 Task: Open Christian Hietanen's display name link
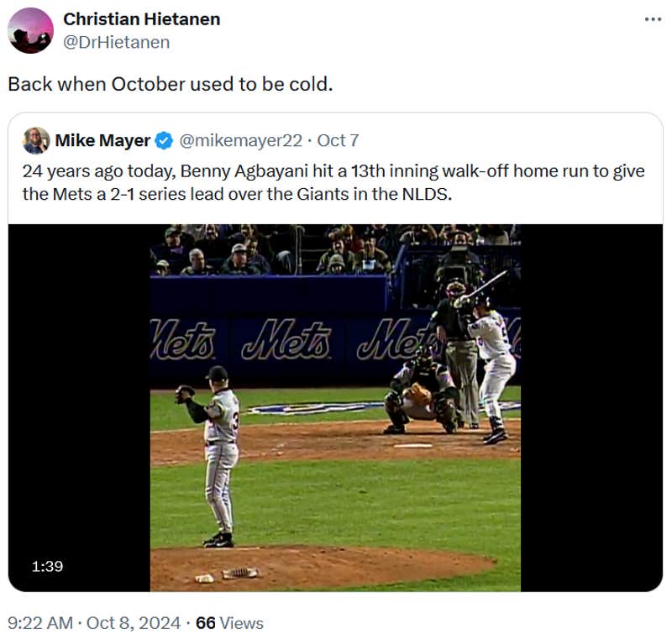[141, 19]
